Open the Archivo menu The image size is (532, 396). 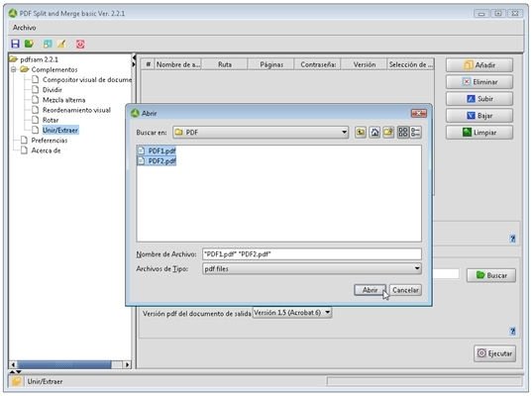tap(24, 28)
